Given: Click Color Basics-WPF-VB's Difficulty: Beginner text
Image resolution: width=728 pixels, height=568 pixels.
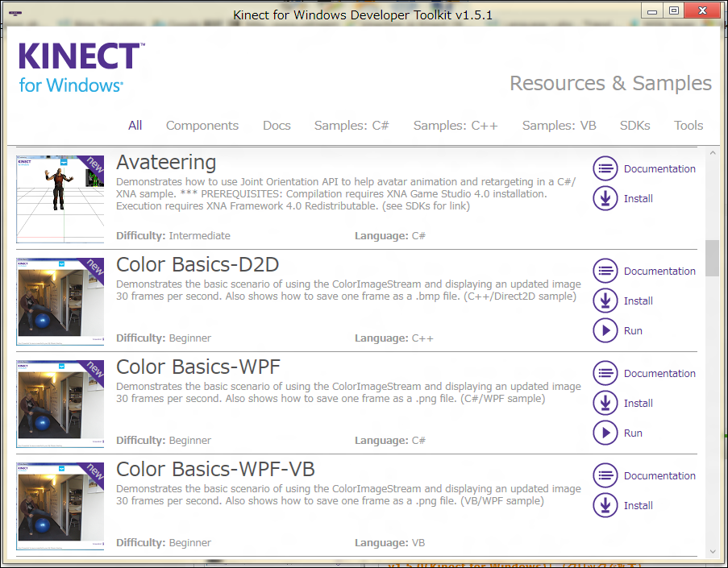Looking at the screenshot, I should (x=164, y=543).
